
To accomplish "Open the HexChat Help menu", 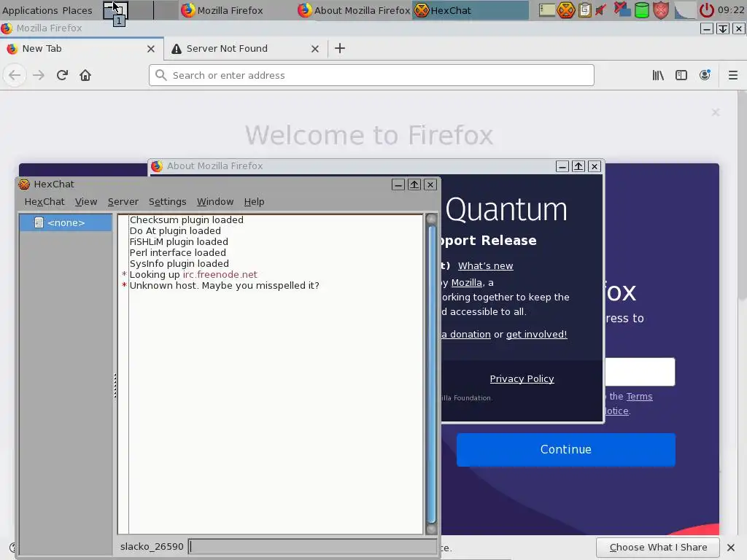I will [254, 201].
